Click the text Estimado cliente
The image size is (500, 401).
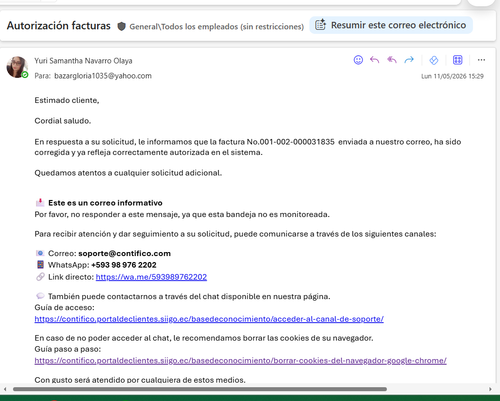point(67,100)
